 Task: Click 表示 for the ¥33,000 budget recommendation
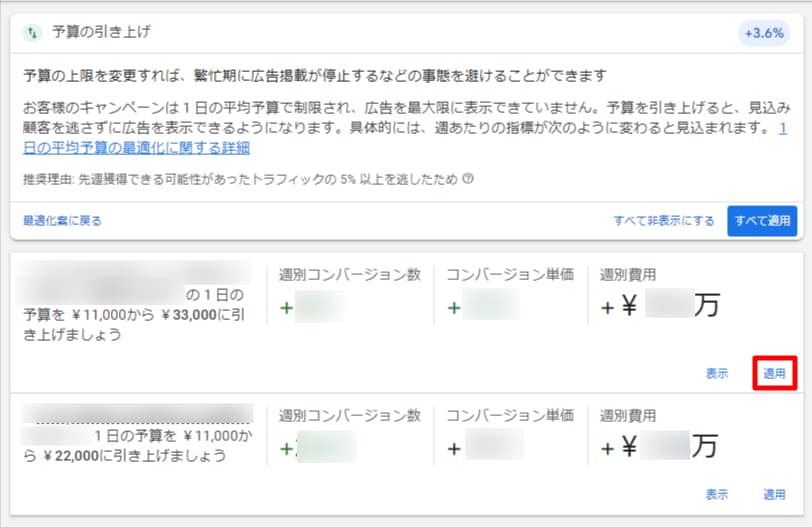[716, 373]
